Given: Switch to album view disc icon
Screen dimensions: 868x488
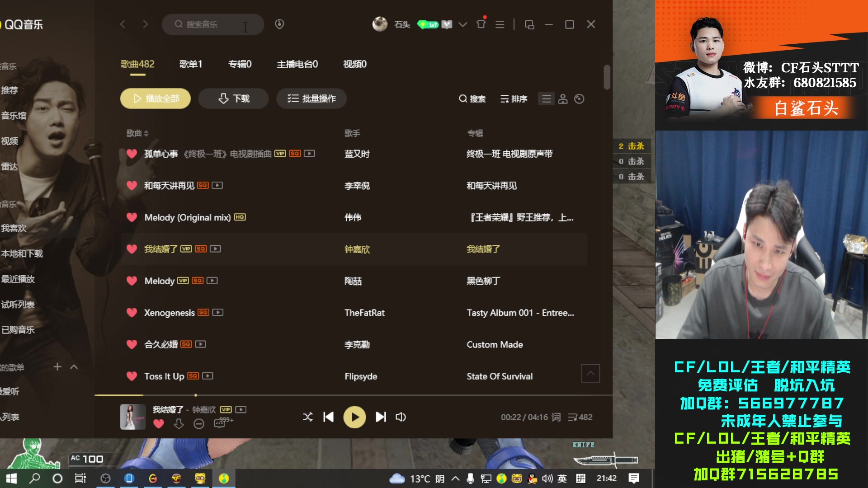Looking at the screenshot, I should click(x=579, y=99).
